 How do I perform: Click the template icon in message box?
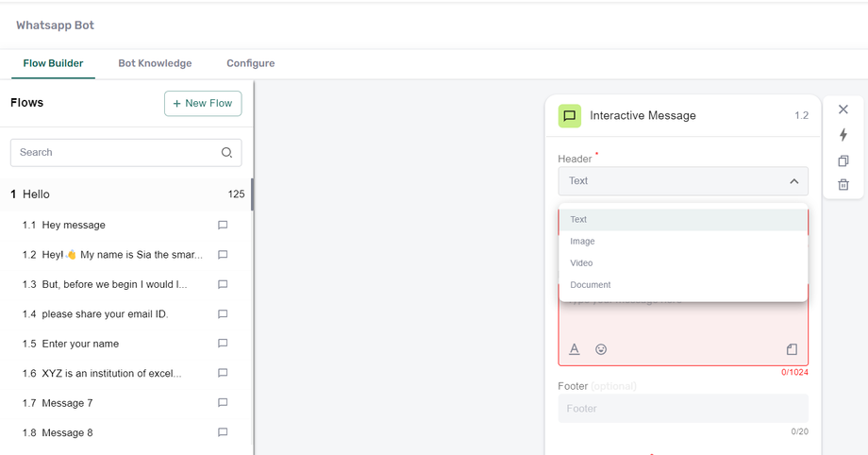click(792, 349)
